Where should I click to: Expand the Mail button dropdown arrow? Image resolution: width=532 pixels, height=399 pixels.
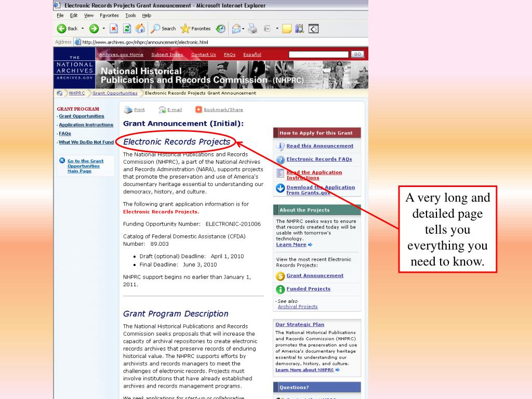[243, 29]
